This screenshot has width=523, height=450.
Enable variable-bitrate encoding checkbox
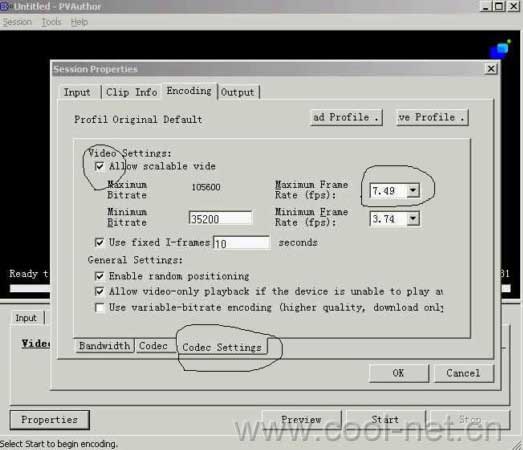tap(99, 307)
